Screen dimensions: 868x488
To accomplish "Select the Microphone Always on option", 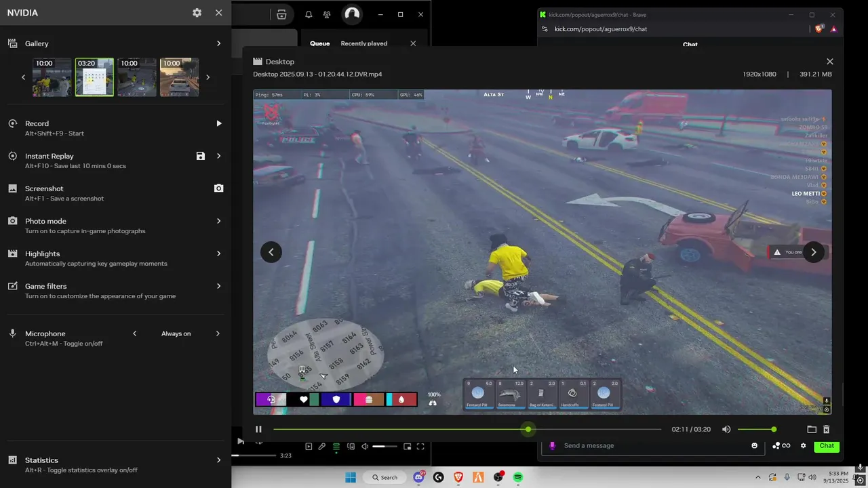I will 176,333.
